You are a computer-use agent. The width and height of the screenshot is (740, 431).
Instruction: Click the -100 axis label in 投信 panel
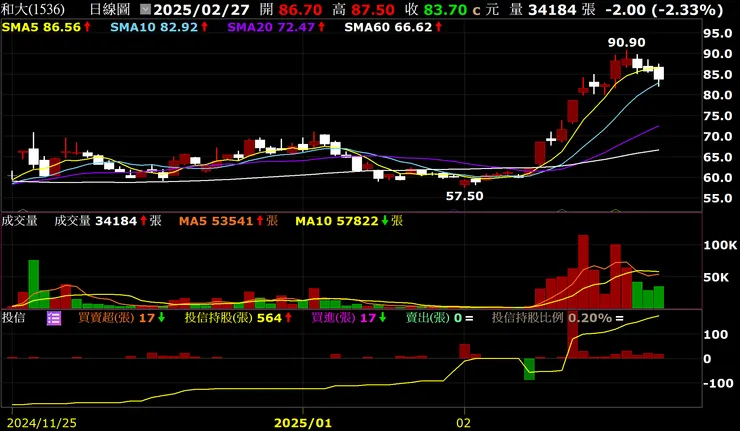719,383
